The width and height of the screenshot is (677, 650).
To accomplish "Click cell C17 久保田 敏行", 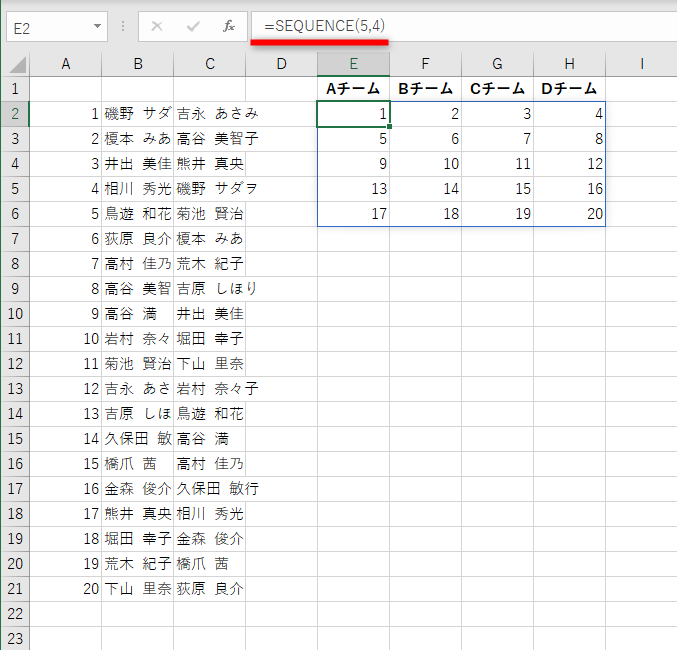I will [210, 489].
